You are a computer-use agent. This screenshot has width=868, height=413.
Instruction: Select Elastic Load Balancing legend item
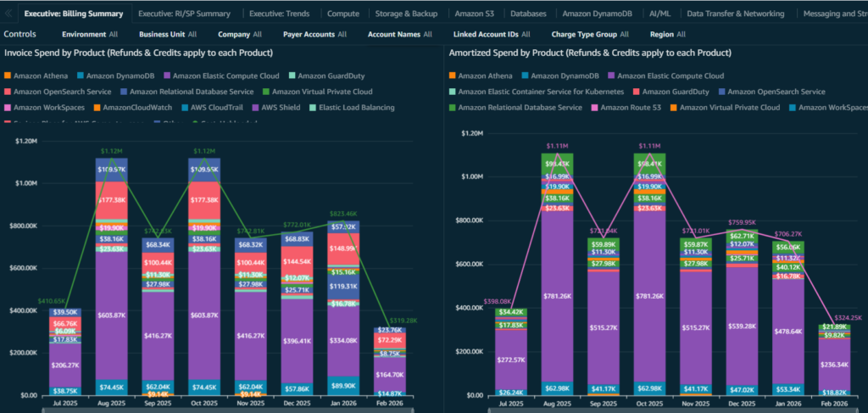[352, 108]
